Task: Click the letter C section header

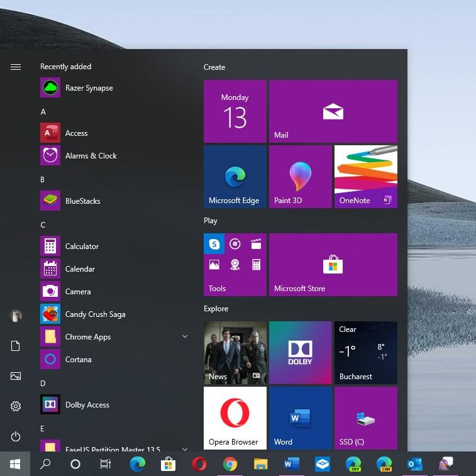Action: [43, 225]
